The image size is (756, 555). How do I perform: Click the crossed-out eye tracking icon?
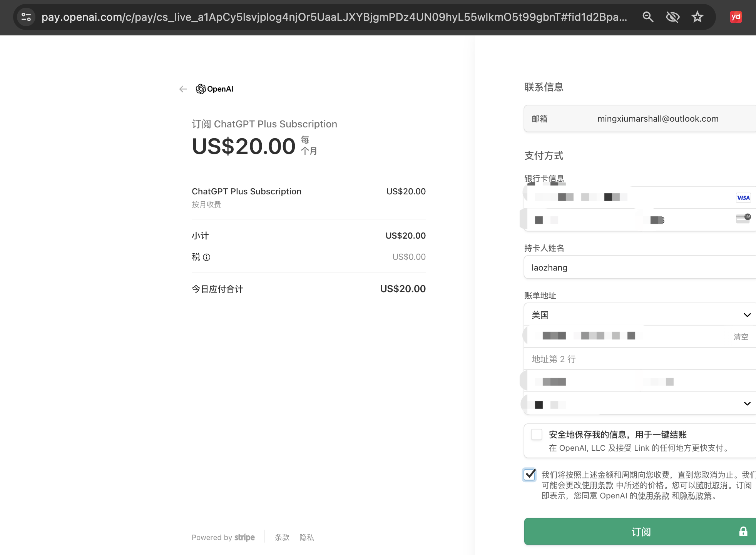672,17
